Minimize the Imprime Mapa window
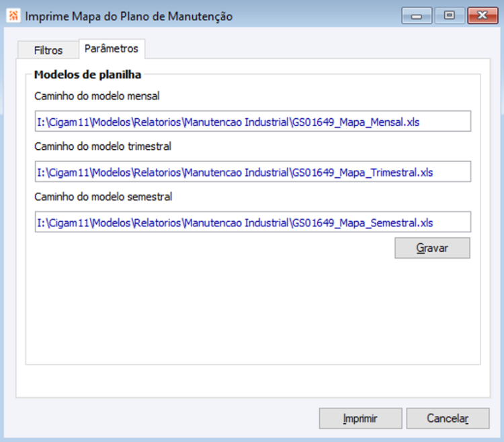The width and height of the screenshot is (504, 442). 417,15
